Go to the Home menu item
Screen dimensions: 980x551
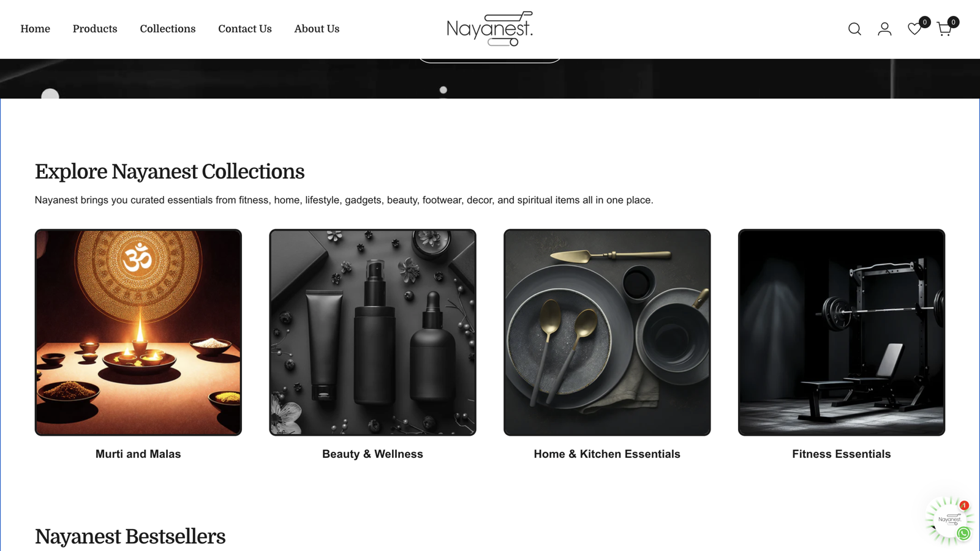point(36,29)
